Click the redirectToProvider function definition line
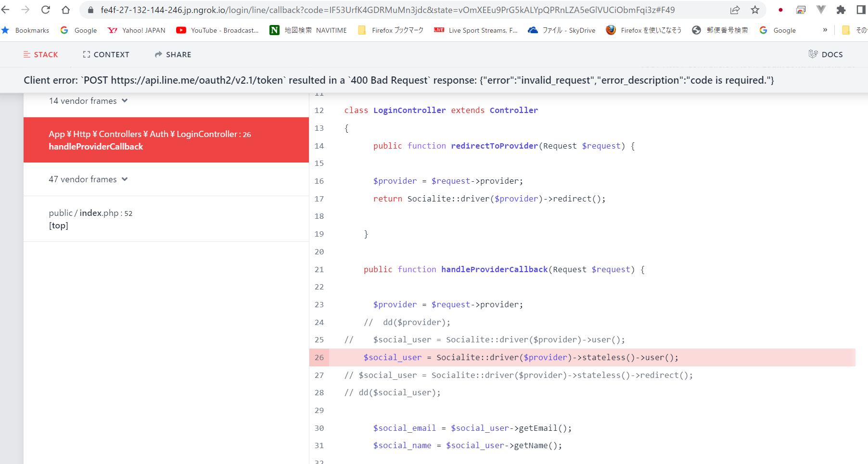Image resolution: width=868 pixels, height=464 pixels. (x=504, y=146)
